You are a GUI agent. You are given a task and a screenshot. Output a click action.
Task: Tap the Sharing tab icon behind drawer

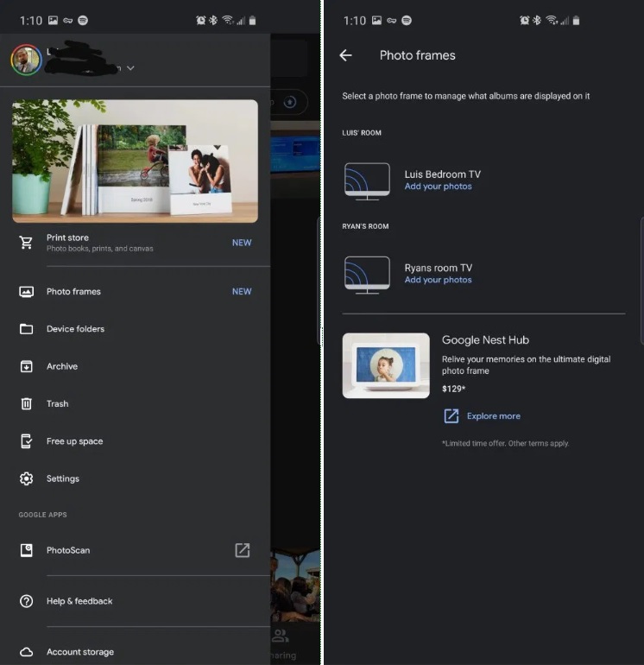[x=281, y=636]
